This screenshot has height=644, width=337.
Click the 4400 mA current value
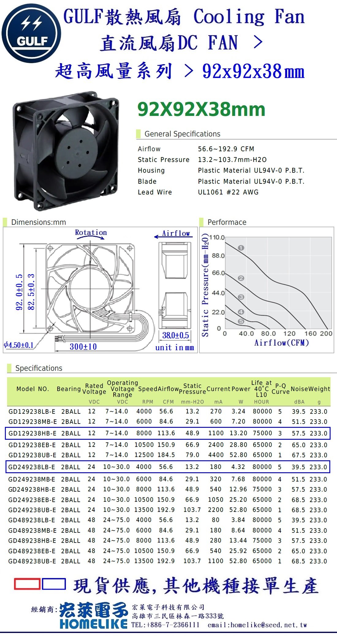click(x=216, y=455)
